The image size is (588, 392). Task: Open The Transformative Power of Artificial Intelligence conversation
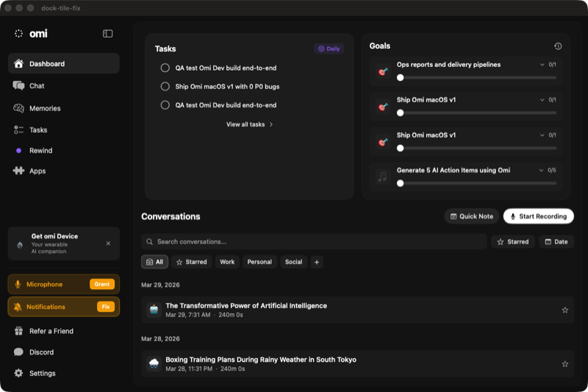[x=357, y=310]
